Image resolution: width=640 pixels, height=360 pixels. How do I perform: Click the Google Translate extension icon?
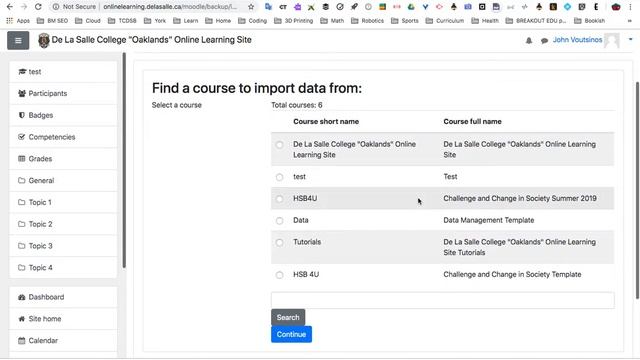point(268,7)
